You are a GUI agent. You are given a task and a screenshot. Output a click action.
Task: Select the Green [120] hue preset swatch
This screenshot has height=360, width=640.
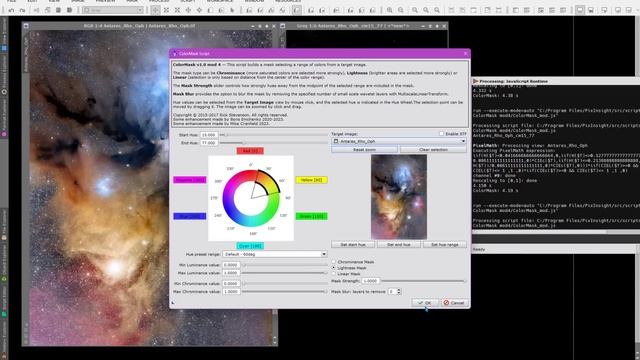pyautogui.click(x=311, y=216)
